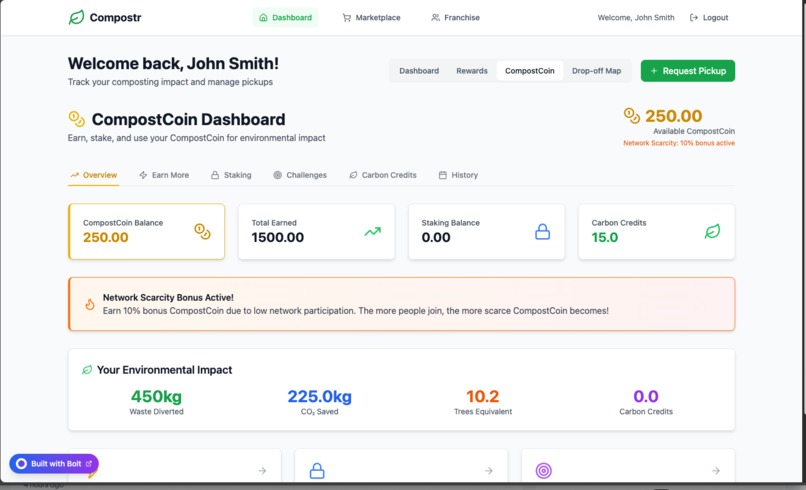The image size is (806, 490).
Task: Click the purple target icon in bottom card
Action: point(543,470)
